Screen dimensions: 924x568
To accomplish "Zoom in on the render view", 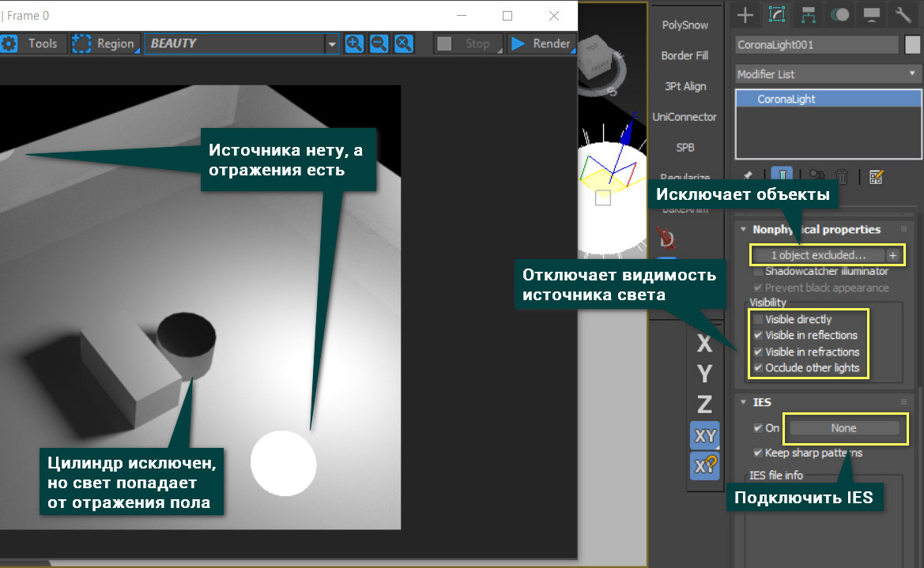I will pos(354,43).
